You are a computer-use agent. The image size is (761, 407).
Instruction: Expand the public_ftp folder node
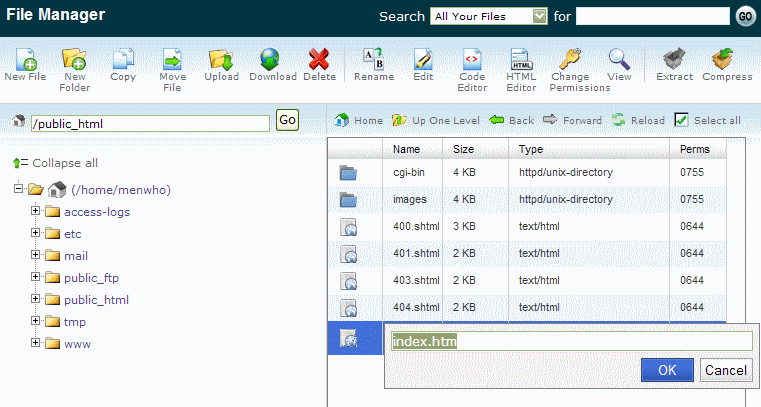pyautogui.click(x=35, y=277)
